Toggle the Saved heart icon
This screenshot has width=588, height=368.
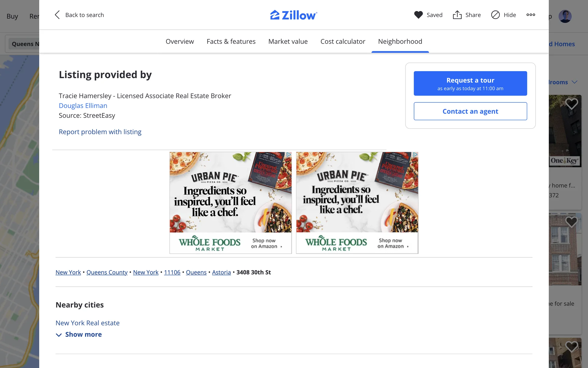(418, 15)
